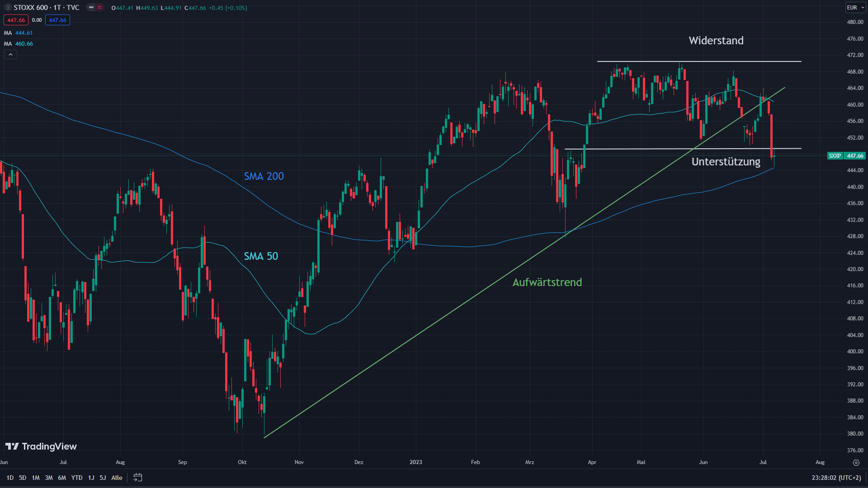Image resolution: width=868 pixels, height=488 pixels.
Task: Set the time range to Alle
Action: 117,478
